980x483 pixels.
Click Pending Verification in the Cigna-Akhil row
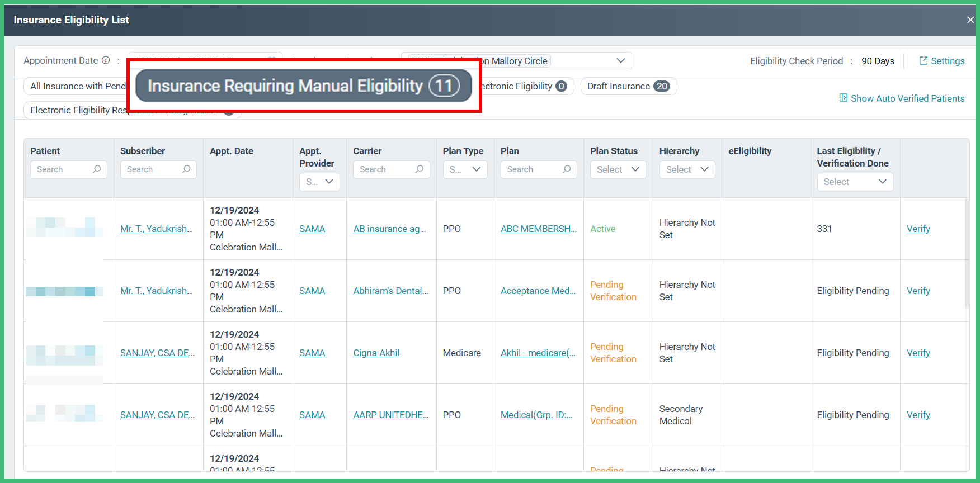click(x=613, y=353)
